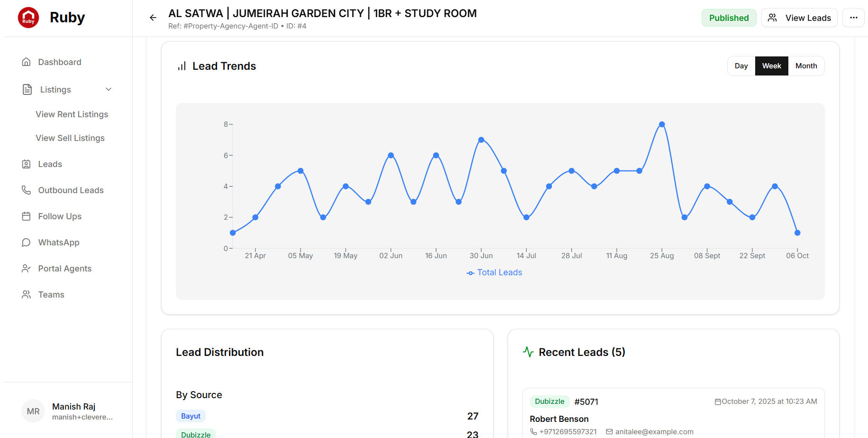The height and width of the screenshot is (438, 868).
Task: Select the Leads sidebar icon
Action: [x=27, y=164]
